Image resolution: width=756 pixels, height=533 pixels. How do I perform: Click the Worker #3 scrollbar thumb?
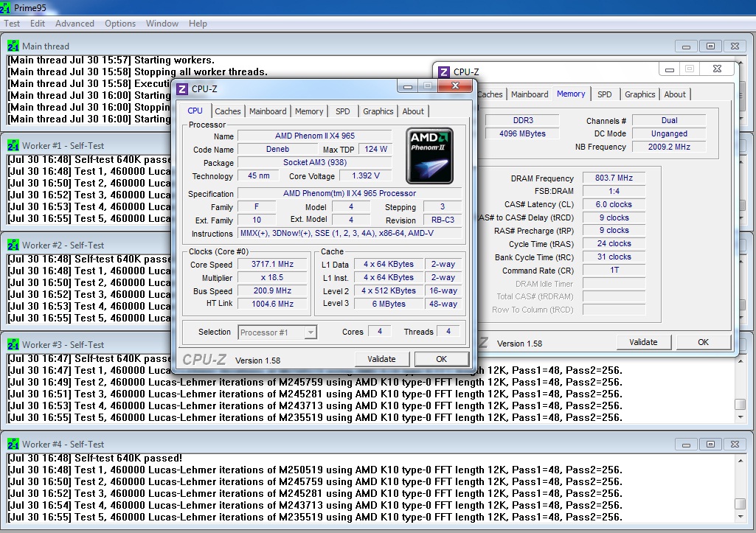pos(741,404)
